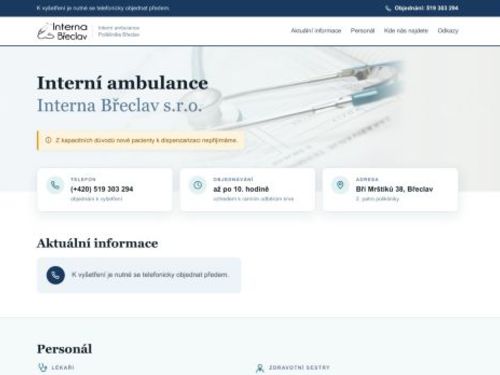The width and height of the screenshot is (500, 375).
Task: Click phone number (+420) 519 303 294
Action: pos(102,189)
